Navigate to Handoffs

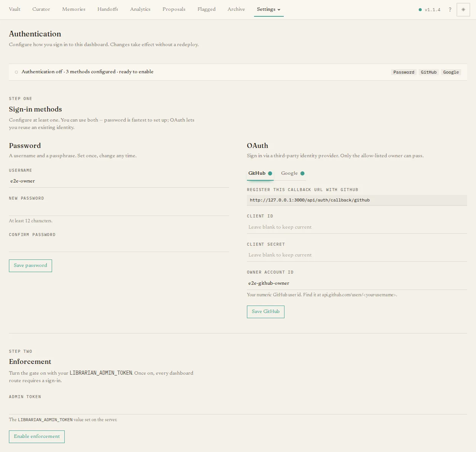pos(108,9)
